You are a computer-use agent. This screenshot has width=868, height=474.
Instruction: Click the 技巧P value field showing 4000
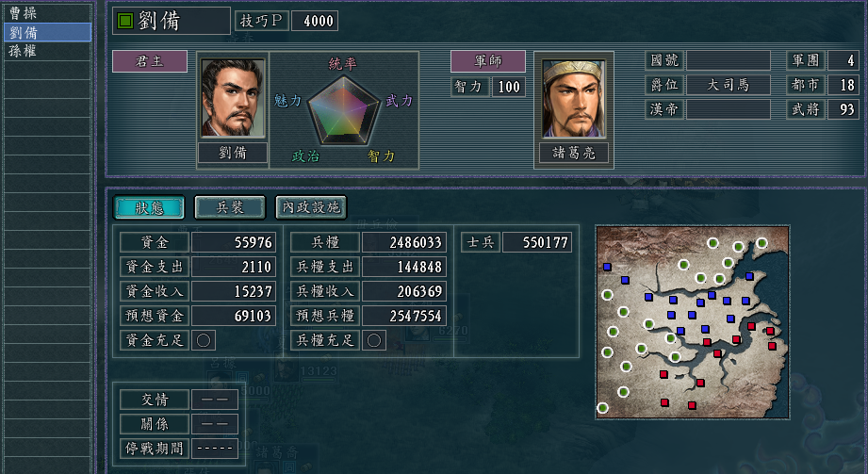point(315,21)
